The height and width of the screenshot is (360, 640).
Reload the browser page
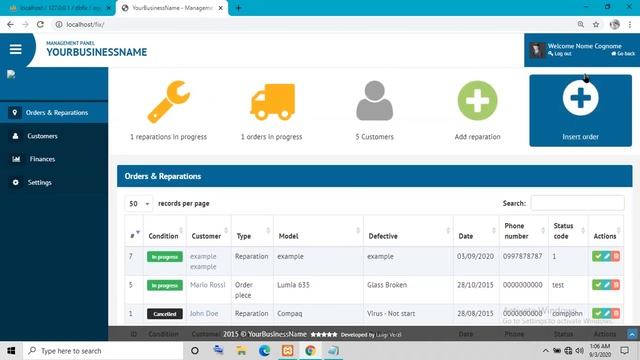tap(40, 24)
